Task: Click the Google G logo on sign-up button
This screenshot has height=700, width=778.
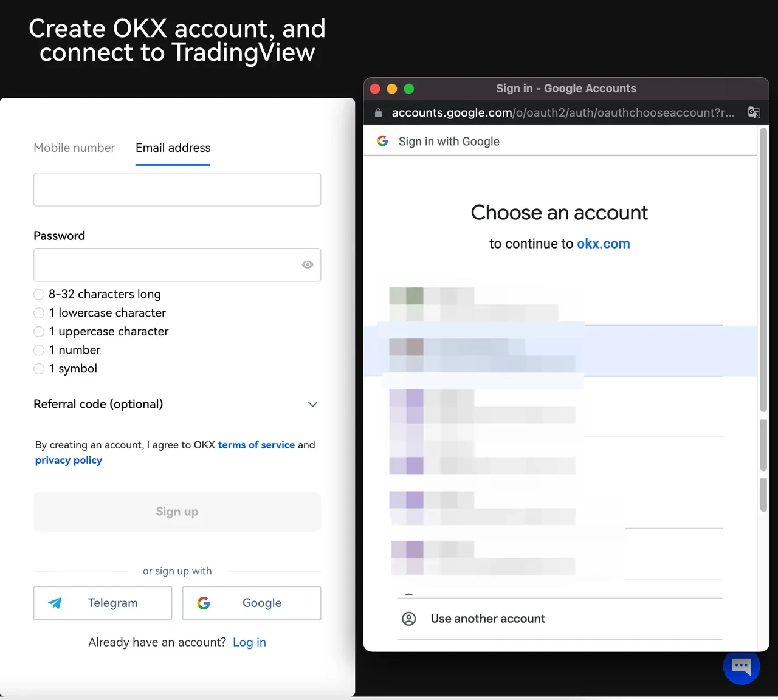Action: coord(204,603)
